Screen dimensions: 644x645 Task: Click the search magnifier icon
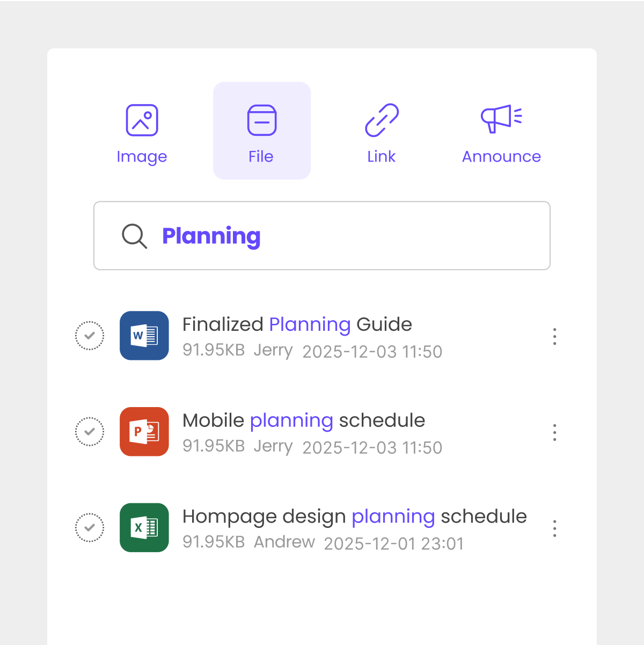click(134, 236)
